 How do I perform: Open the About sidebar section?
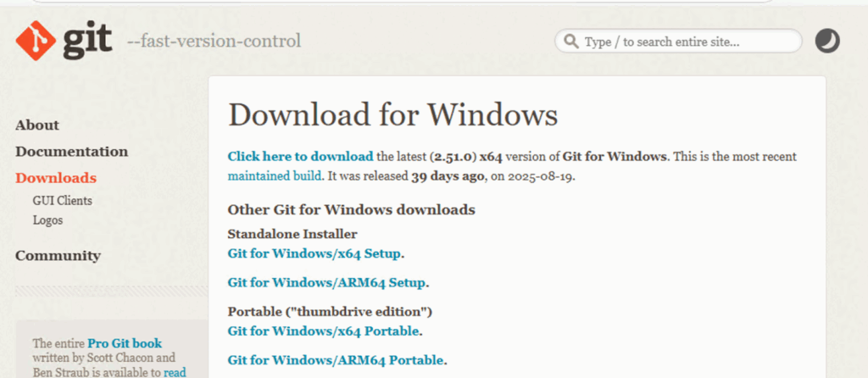pos(37,125)
